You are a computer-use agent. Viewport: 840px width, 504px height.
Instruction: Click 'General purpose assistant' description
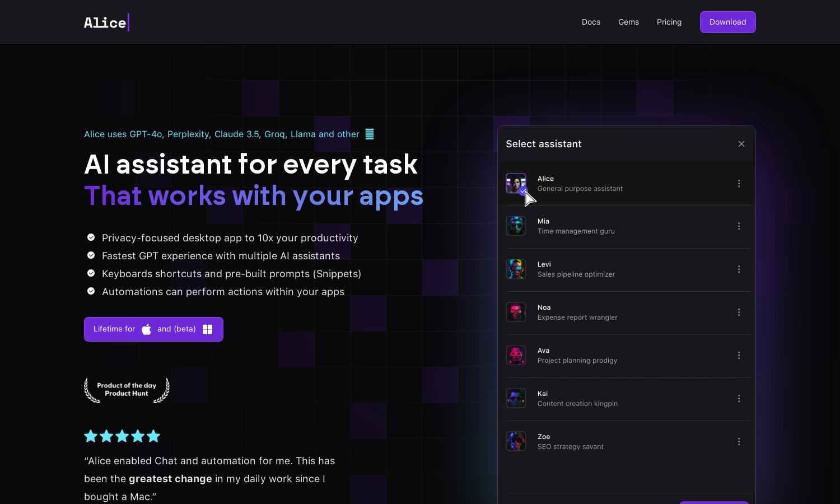click(580, 189)
